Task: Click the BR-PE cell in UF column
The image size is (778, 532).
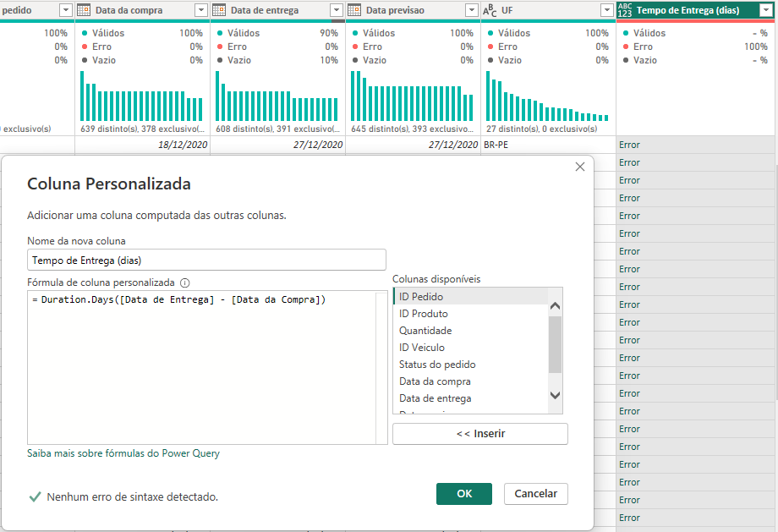Action: tap(548, 145)
